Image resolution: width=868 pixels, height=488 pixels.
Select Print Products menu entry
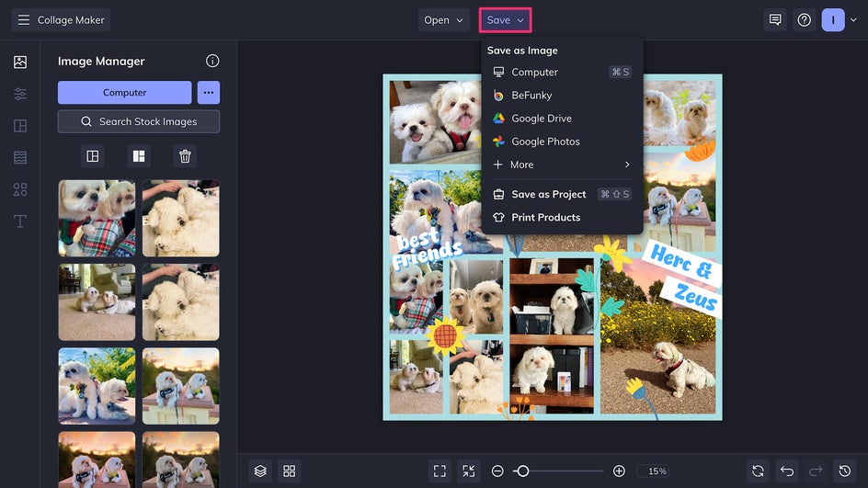[545, 218]
